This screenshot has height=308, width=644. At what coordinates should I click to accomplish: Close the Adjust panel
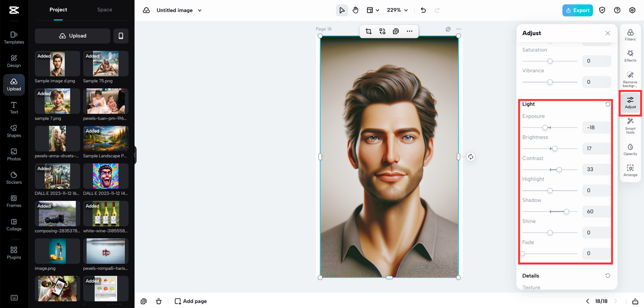point(608,33)
